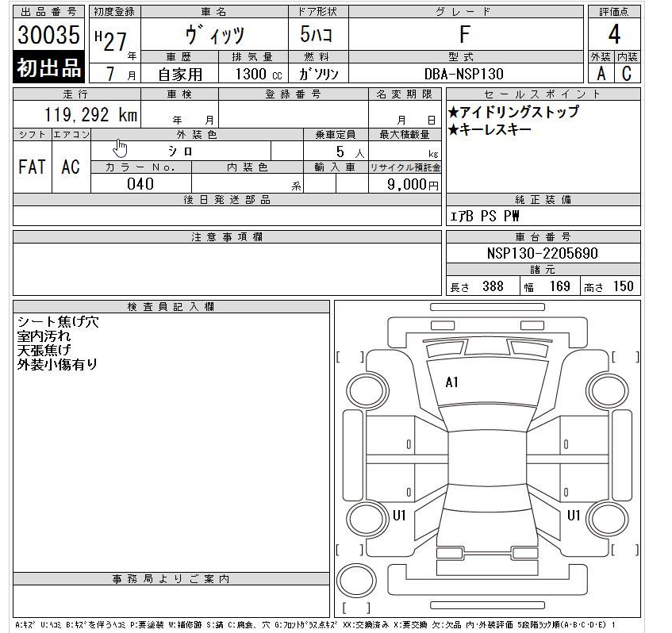The width and height of the screenshot is (672, 633).
Task: Click the exterior grade A cell
Action: 600,74
